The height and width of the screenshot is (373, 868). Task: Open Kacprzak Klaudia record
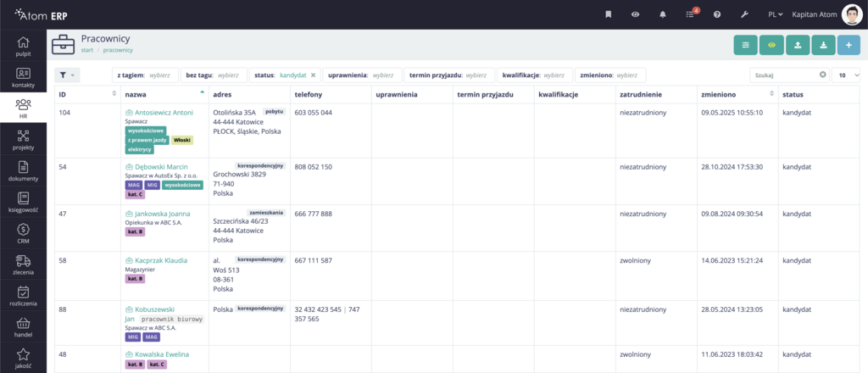click(161, 260)
